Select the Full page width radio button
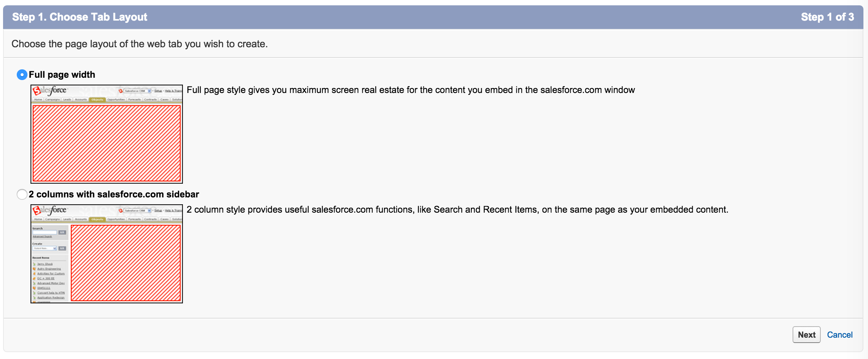The image size is (868, 359). coord(22,75)
